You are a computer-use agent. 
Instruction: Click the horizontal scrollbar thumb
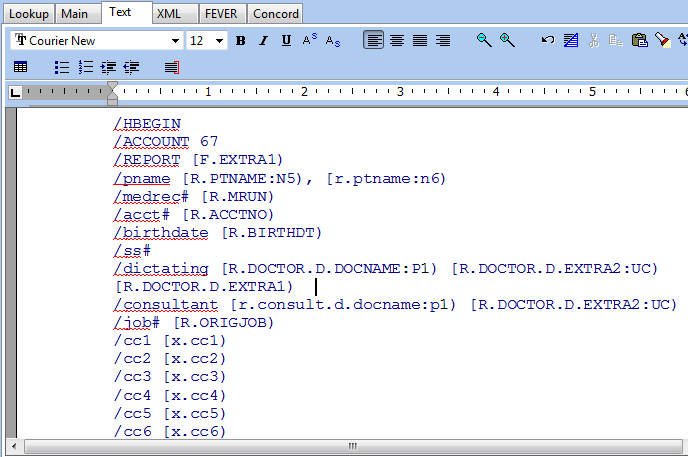(352, 446)
